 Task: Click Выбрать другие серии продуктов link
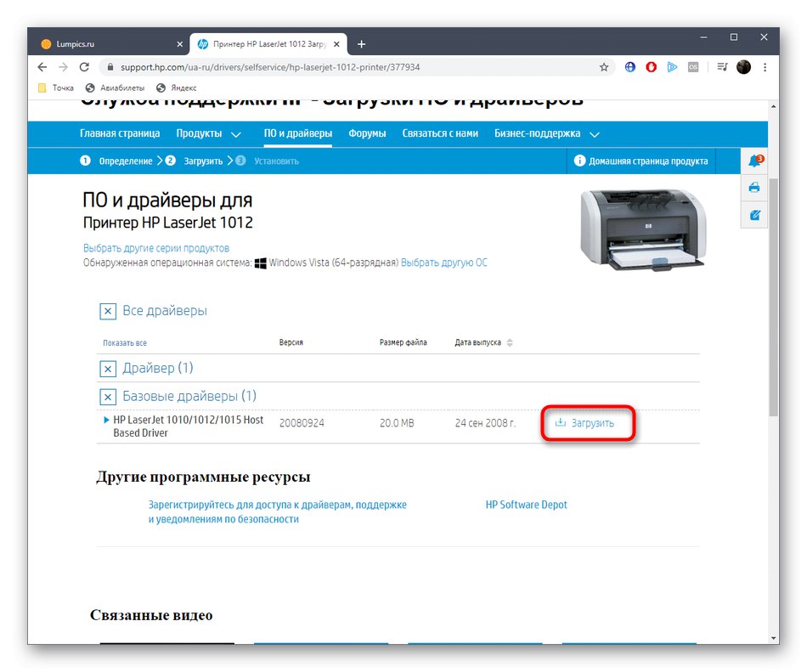point(156,248)
